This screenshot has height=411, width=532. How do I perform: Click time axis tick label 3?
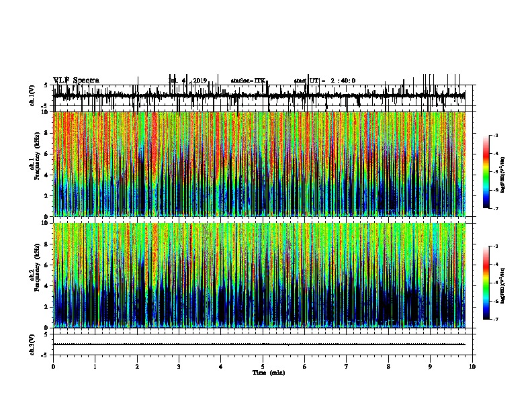pos(179,366)
